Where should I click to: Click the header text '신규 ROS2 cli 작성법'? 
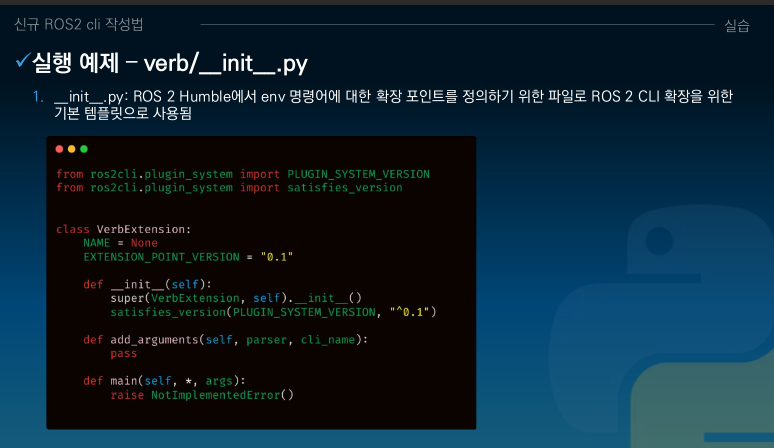[78, 24]
